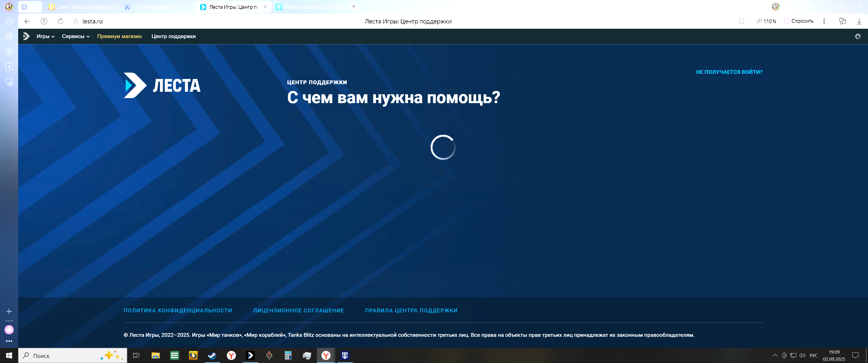
Task: Click the 110 % zoom indicator
Action: coord(766,21)
